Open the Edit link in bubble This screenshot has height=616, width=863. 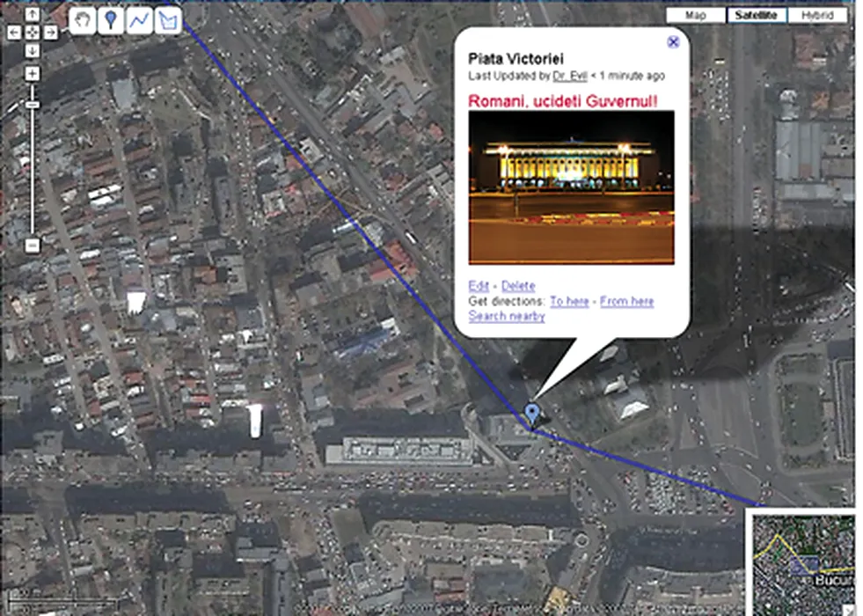(479, 286)
